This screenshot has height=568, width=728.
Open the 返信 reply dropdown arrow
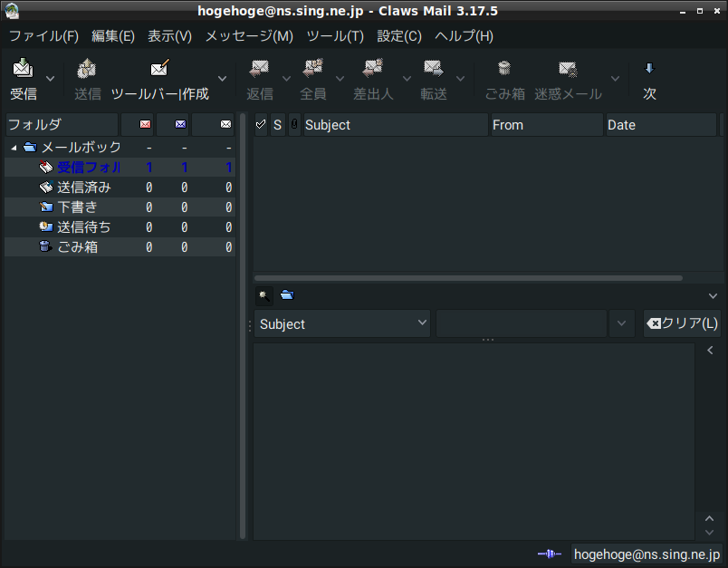(286, 79)
